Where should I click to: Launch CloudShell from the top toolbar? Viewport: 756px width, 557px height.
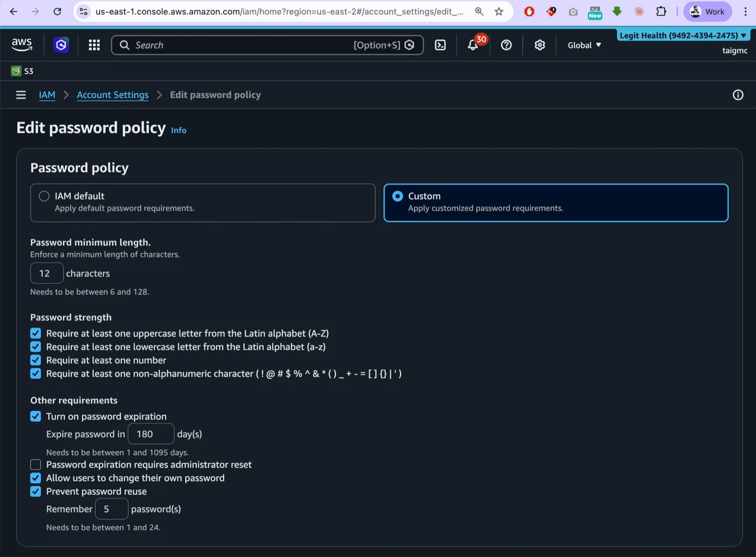[x=440, y=45]
